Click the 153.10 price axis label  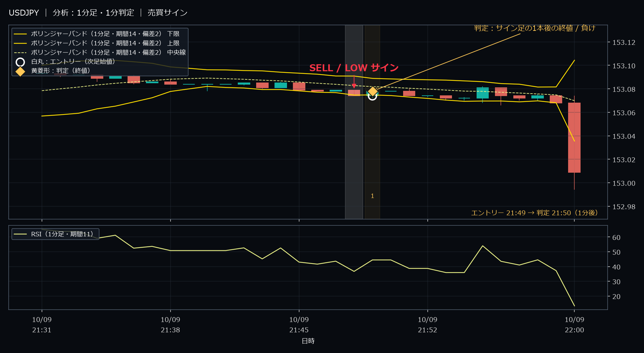(624, 66)
